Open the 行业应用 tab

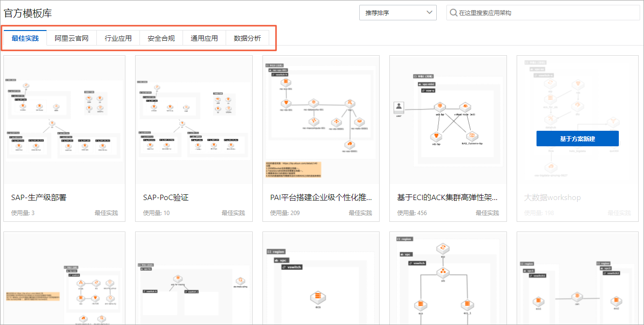pos(118,38)
